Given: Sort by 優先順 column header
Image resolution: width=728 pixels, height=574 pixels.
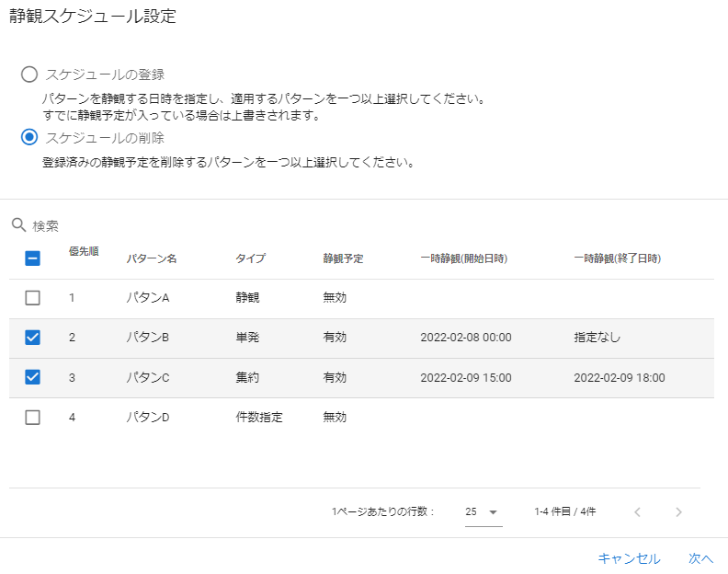Looking at the screenshot, I should click(84, 251).
